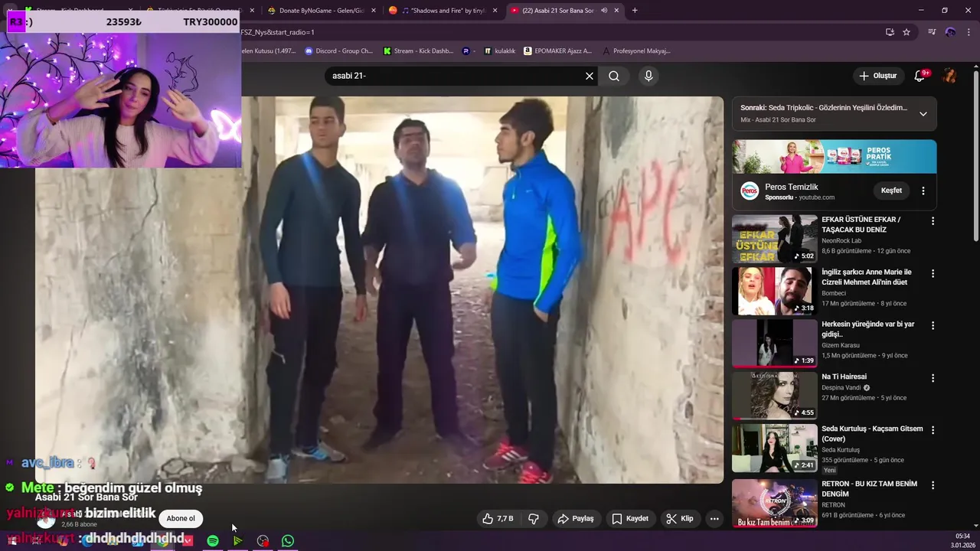Open kulaklık bookmark
This screenshot has width=980, height=551.
[499, 51]
